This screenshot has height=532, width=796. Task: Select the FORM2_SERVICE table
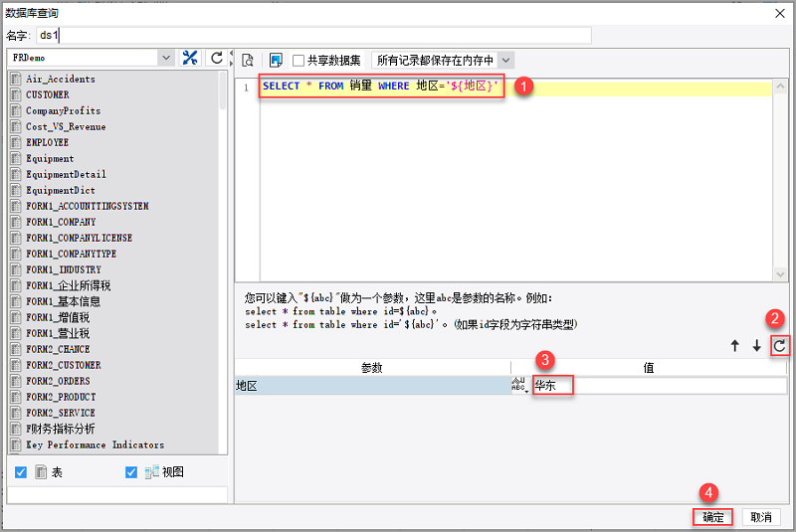(61, 413)
